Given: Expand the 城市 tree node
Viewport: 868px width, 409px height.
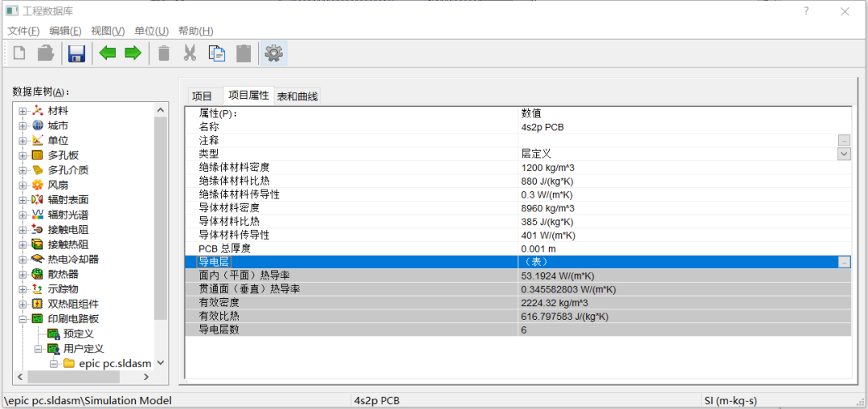Looking at the screenshot, I should [23, 126].
